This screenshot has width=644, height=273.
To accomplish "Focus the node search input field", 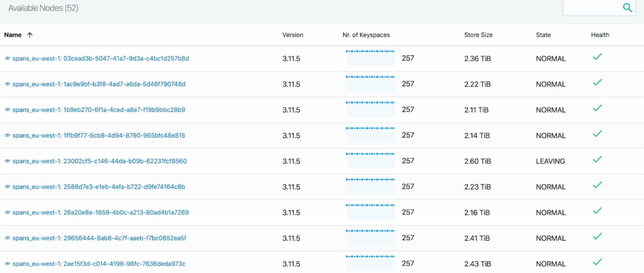I will pyautogui.click(x=599, y=8).
